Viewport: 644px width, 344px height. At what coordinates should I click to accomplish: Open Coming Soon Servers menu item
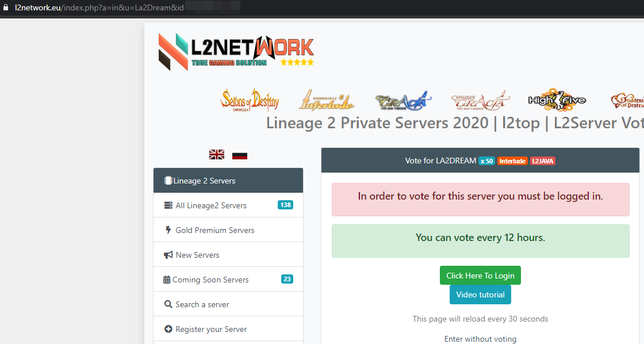tap(210, 280)
